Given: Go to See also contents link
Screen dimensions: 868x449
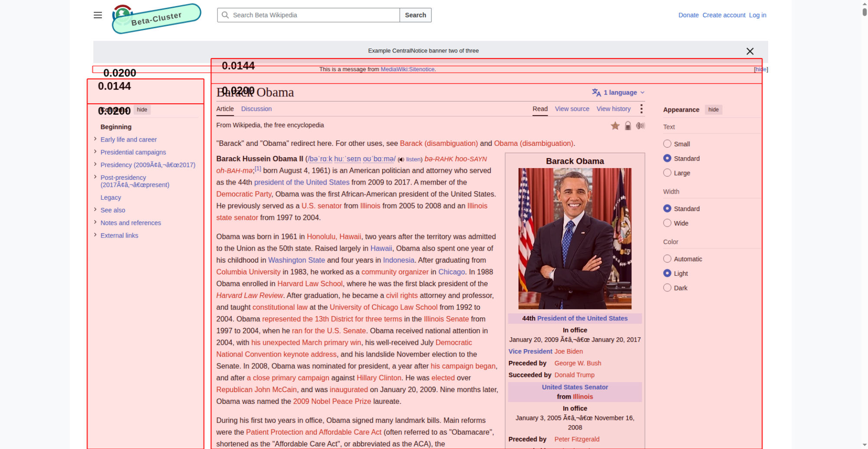Looking at the screenshot, I should [113, 210].
